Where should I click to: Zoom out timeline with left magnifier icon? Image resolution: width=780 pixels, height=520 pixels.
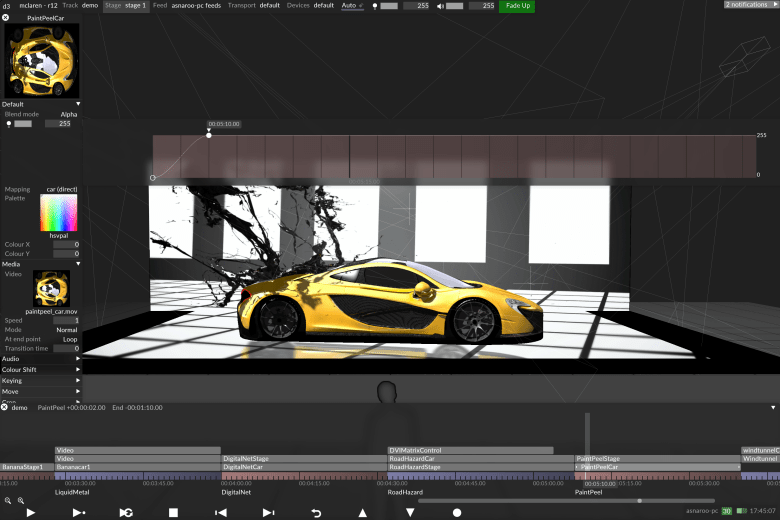tap(8, 501)
